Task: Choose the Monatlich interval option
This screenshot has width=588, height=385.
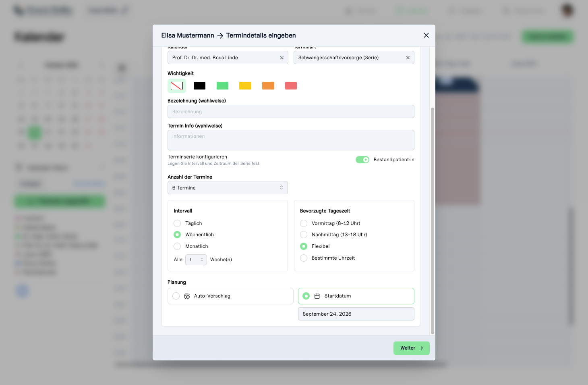Action: pos(177,246)
